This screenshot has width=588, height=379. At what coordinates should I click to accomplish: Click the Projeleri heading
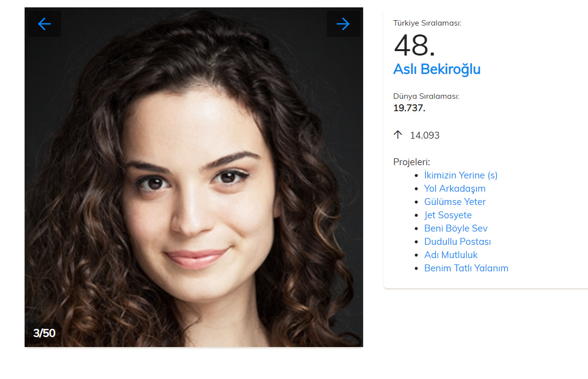(412, 162)
